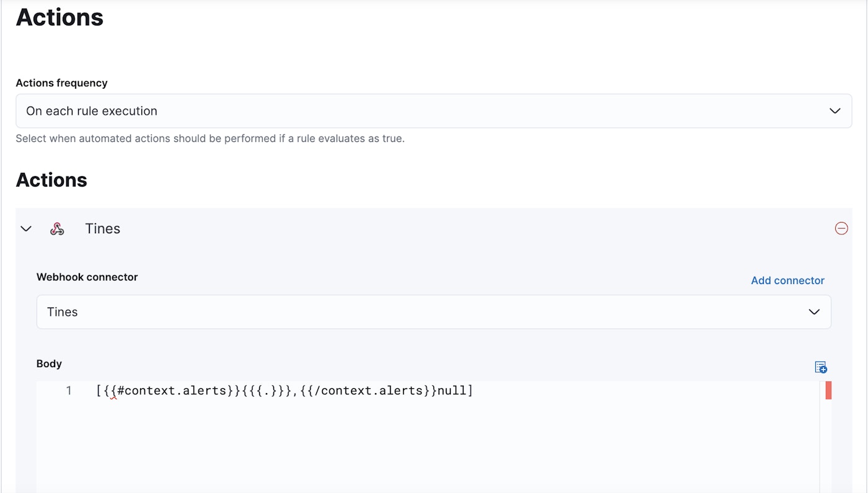
Task: Click the chevron arrow in Webhook connector field
Action: point(814,312)
